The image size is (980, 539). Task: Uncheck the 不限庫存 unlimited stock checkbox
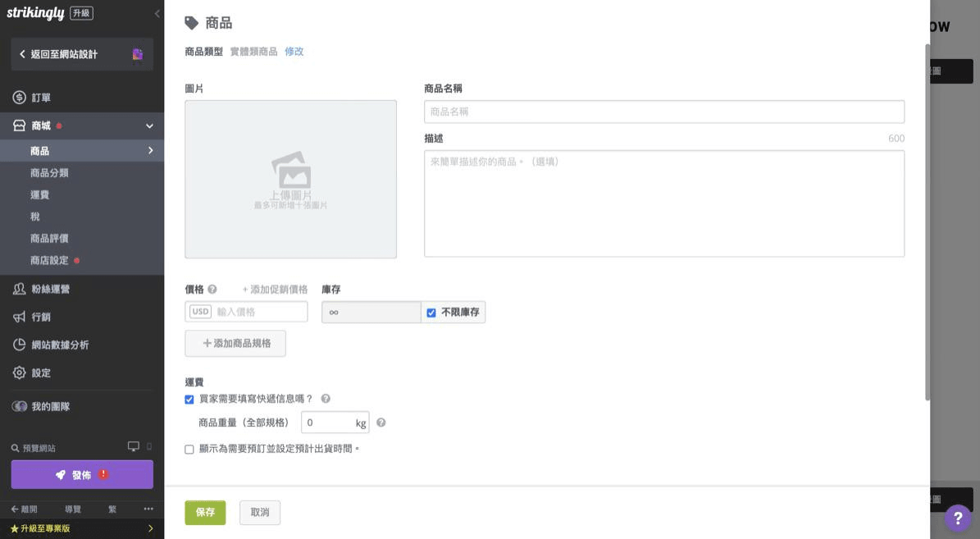point(431,313)
